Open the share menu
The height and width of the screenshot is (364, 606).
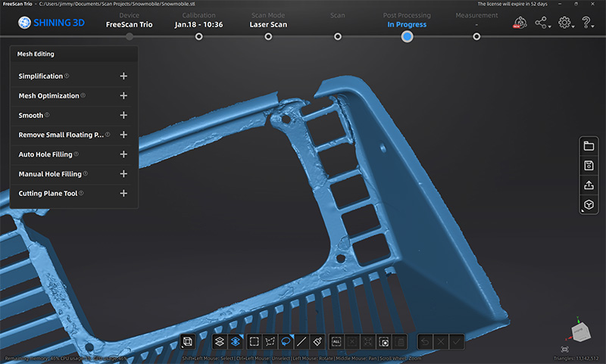542,23
